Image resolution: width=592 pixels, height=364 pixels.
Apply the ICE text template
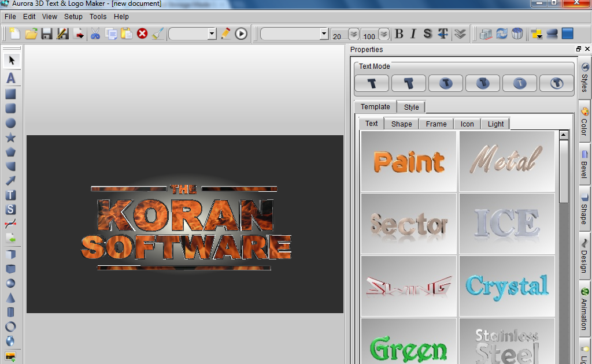point(506,224)
